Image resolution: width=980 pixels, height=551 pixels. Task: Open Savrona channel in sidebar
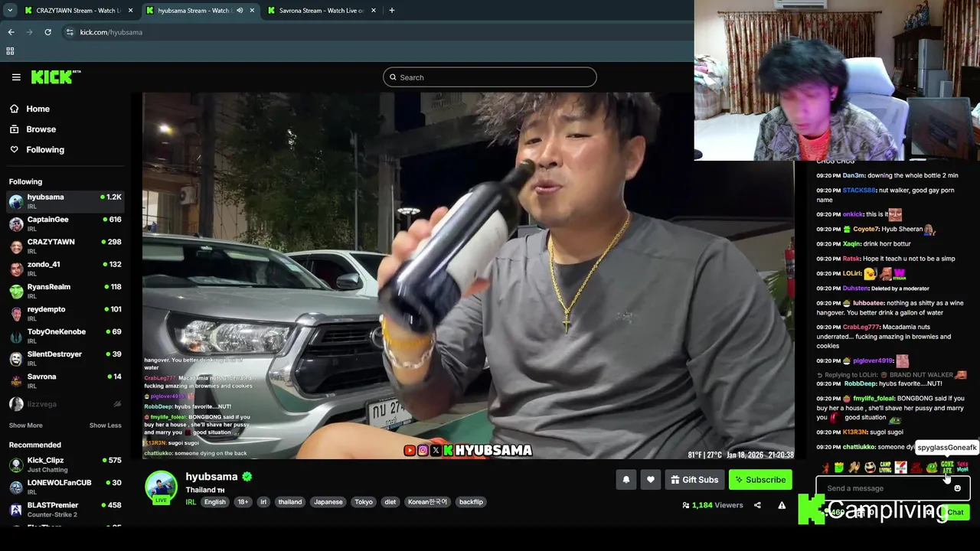point(65,380)
